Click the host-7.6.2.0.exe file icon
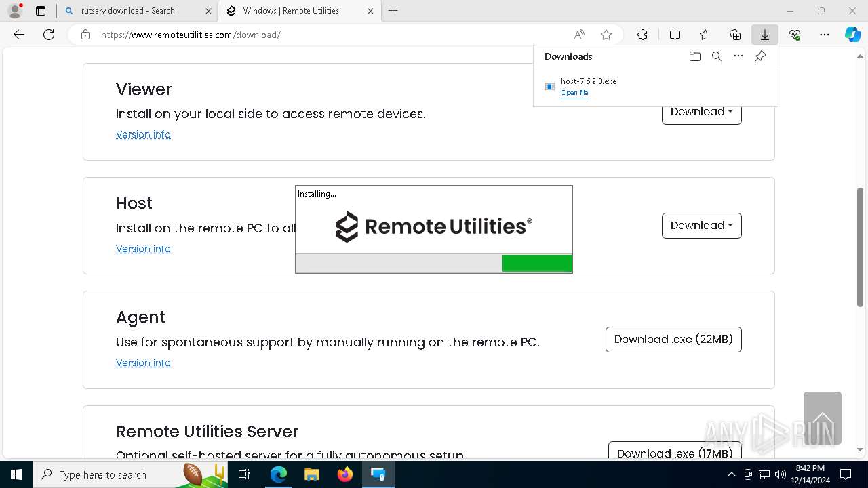Image resolution: width=868 pixels, height=488 pixels. click(x=550, y=87)
